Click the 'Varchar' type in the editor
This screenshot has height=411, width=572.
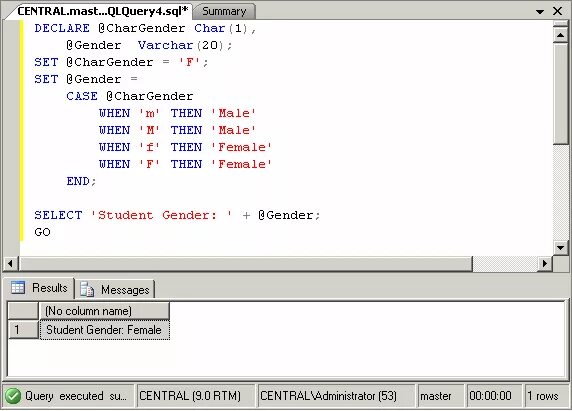(165, 45)
